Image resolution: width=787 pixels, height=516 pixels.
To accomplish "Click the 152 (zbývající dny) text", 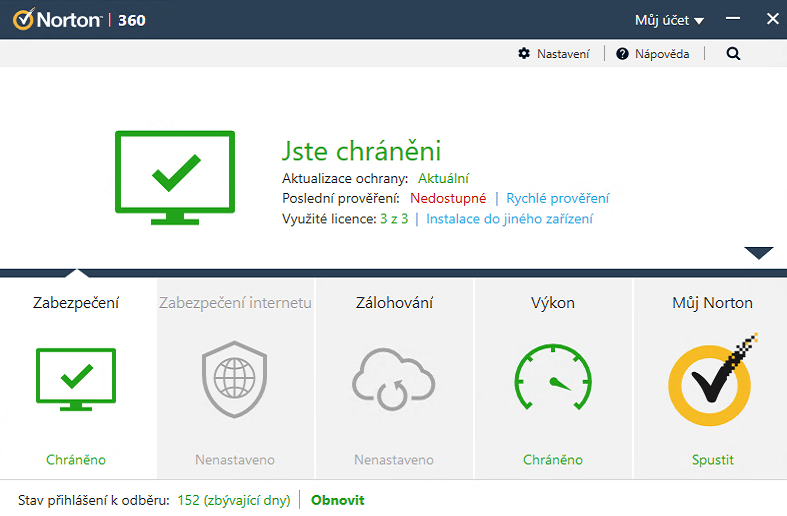I will [x=234, y=500].
